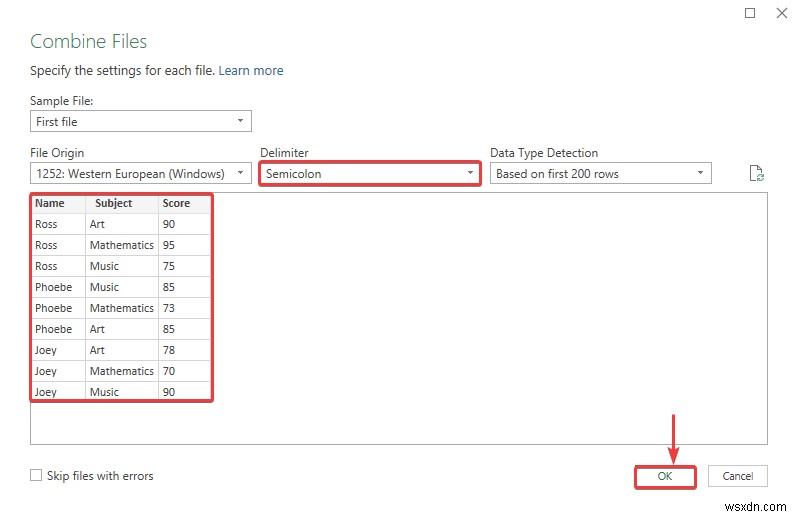798x517 pixels.
Task: Click the OK button
Action: [665, 476]
